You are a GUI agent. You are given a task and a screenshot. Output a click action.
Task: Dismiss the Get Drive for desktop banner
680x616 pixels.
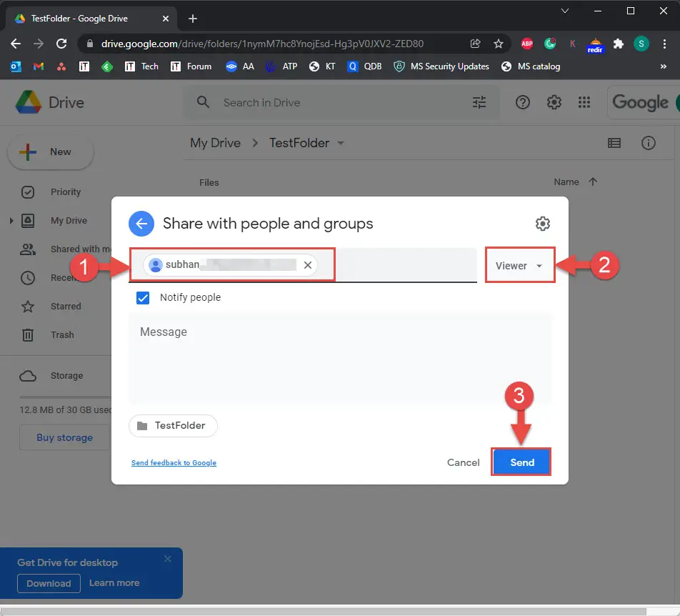pos(168,559)
